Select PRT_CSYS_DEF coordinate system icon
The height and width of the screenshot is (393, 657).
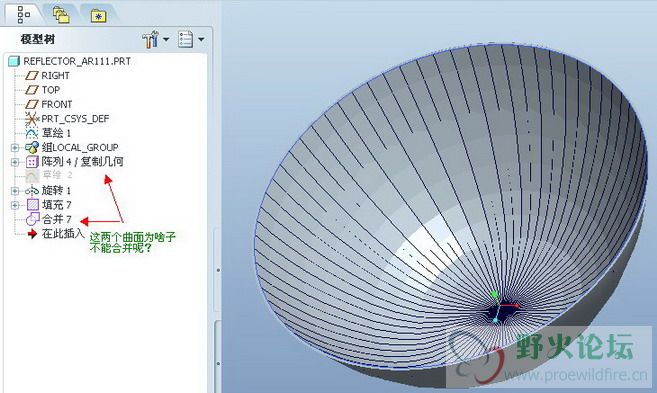pos(32,119)
